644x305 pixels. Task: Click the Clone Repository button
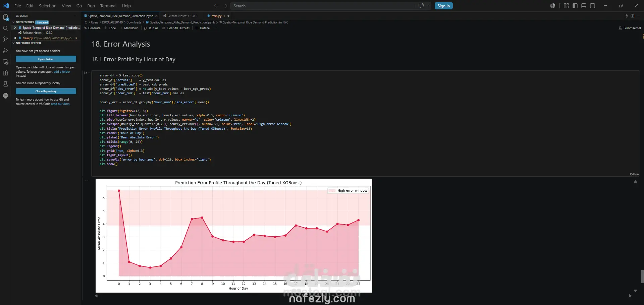click(x=46, y=91)
